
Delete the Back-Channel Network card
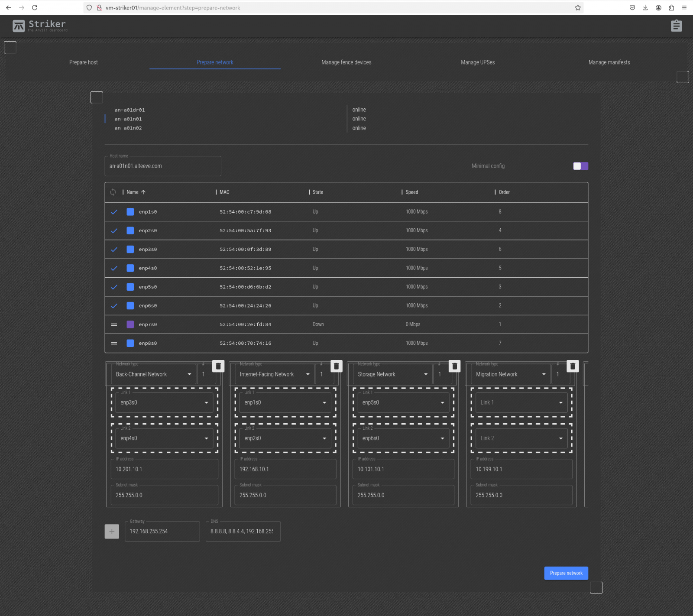point(218,366)
